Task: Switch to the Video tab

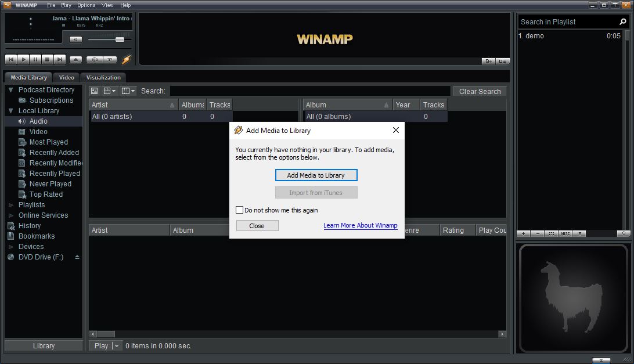Action: pyautogui.click(x=67, y=77)
